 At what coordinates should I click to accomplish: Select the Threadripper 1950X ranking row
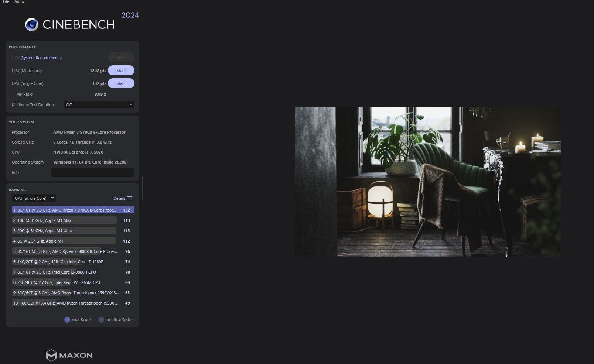point(73,303)
